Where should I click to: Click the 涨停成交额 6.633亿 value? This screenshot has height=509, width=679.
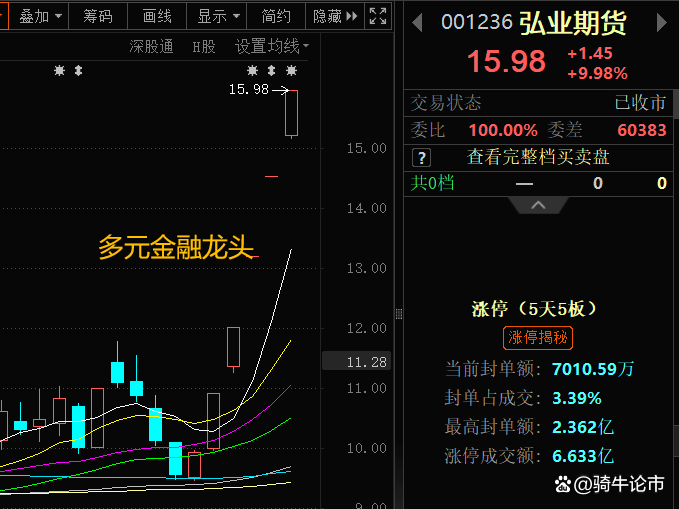point(583,456)
